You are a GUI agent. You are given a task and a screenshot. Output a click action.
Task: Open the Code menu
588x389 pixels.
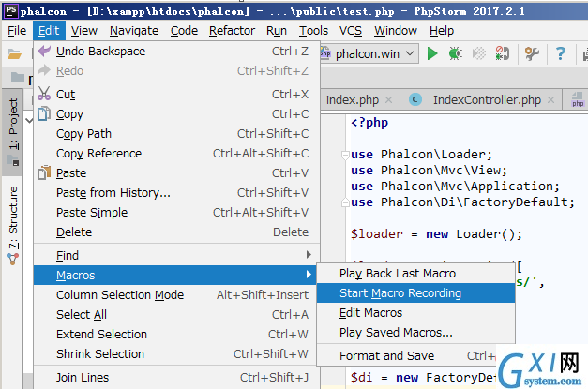click(184, 30)
